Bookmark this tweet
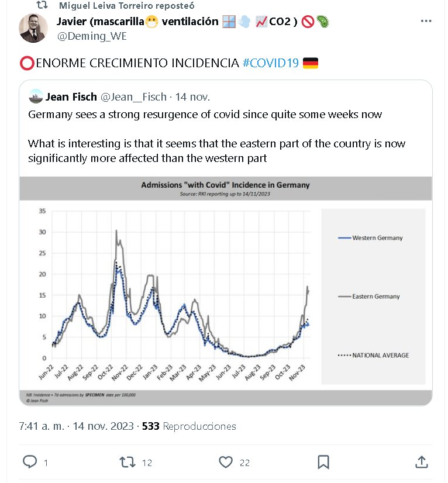The width and height of the screenshot is (448, 483). coord(323,462)
